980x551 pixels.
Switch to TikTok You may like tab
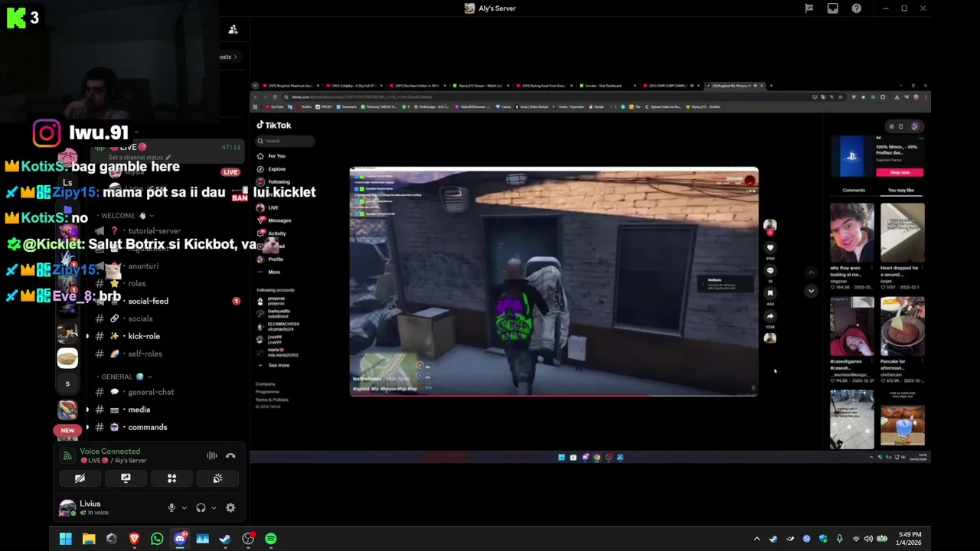900,190
